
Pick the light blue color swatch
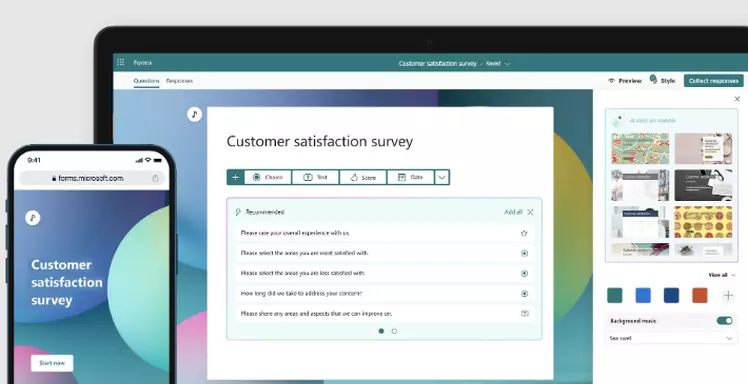[x=643, y=295]
